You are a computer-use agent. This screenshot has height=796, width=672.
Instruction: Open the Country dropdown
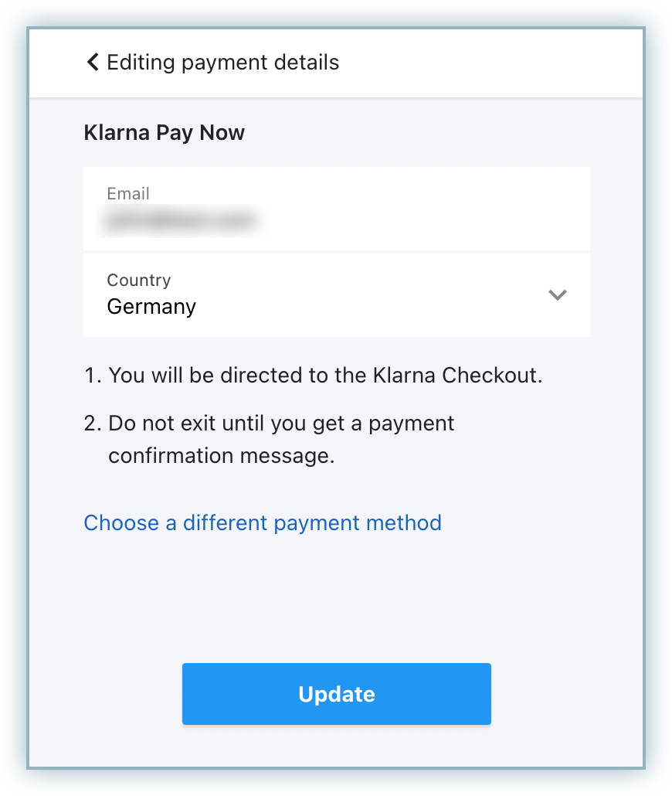tap(336, 294)
